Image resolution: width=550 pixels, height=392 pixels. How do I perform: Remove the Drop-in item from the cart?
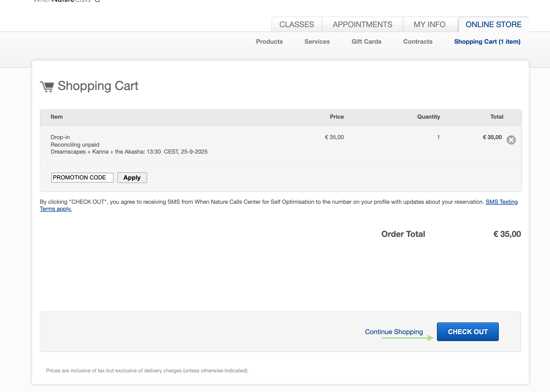click(x=511, y=140)
